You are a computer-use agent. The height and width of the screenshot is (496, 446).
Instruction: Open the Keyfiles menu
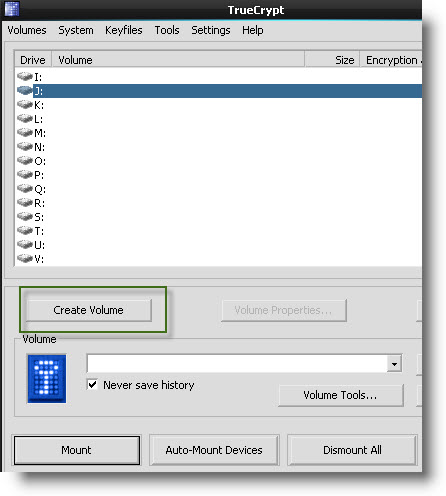tap(124, 30)
